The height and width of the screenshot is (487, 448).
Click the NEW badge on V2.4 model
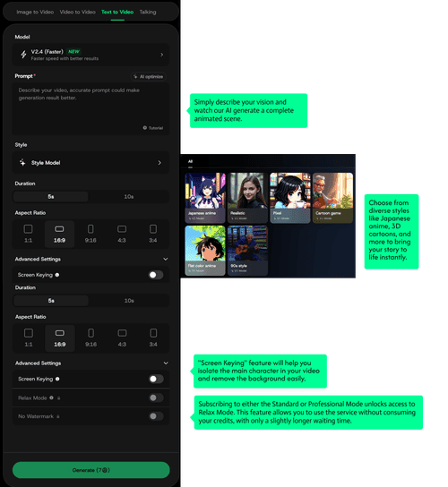(x=74, y=52)
